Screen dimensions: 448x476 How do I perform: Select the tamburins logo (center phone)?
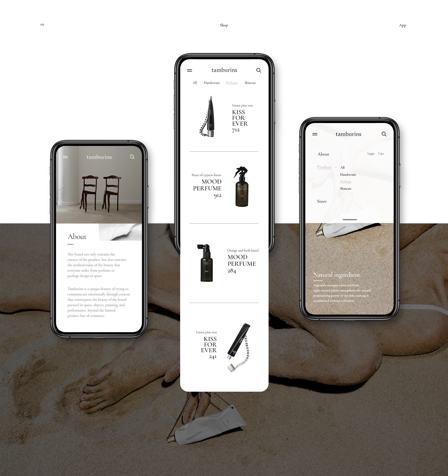(x=224, y=70)
